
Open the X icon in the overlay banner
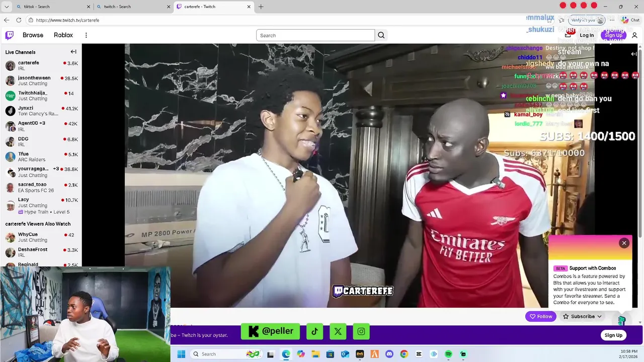point(338,331)
